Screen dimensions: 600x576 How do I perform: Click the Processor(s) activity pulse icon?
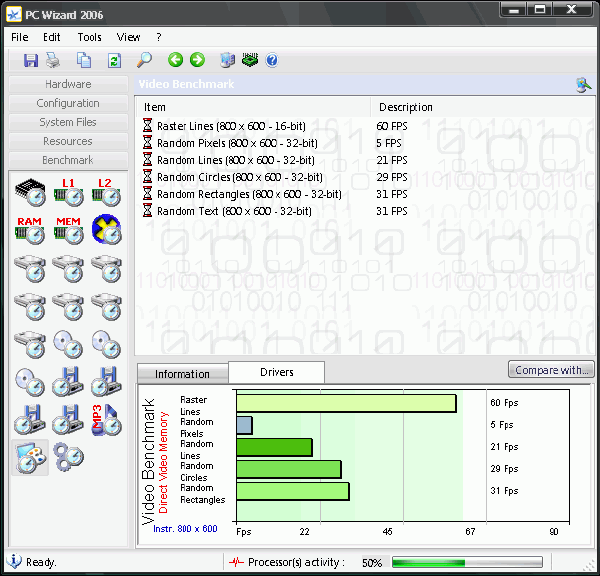[x=236, y=562]
